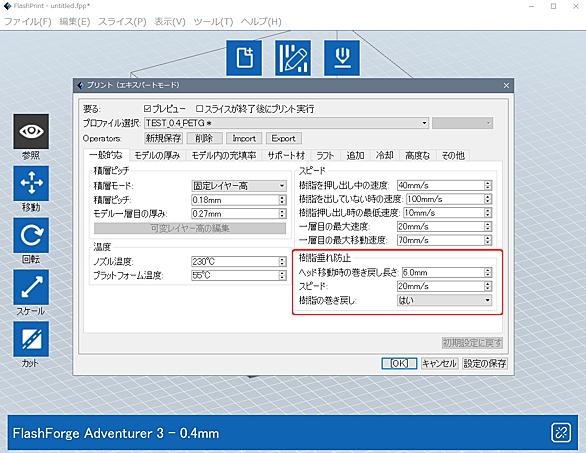Open the 樹脂の巻き戻し dropdown
Screen dimensions: 586x453
coord(444,300)
